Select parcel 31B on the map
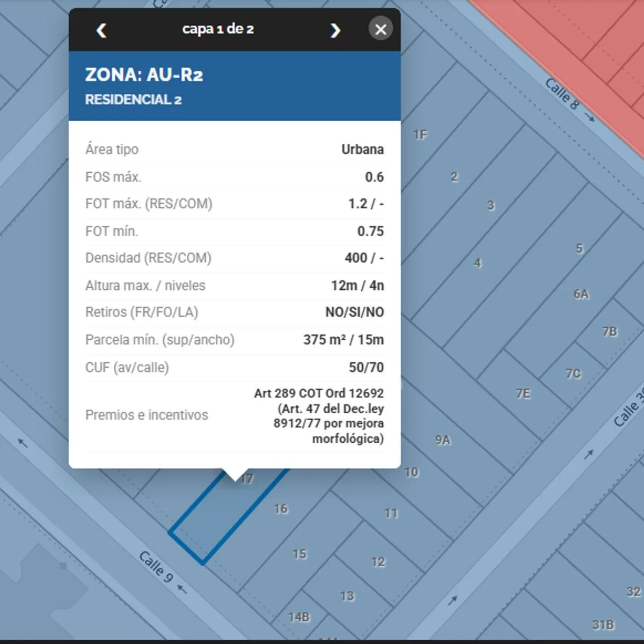 (603, 625)
